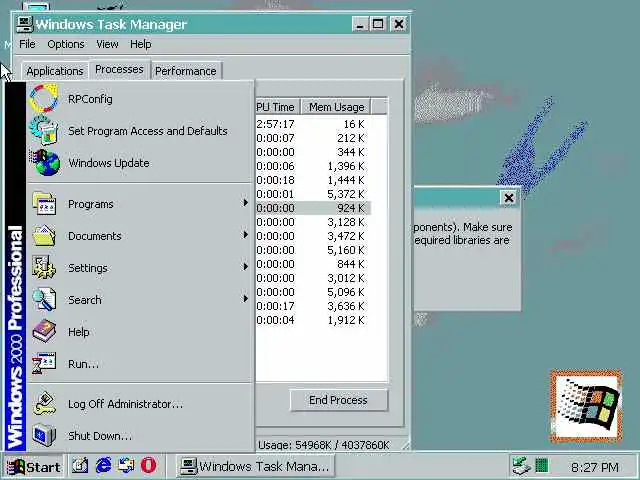Viewport: 640px width, 480px height.
Task: Open RPConfig from the Start menu
Action: [90, 99]
